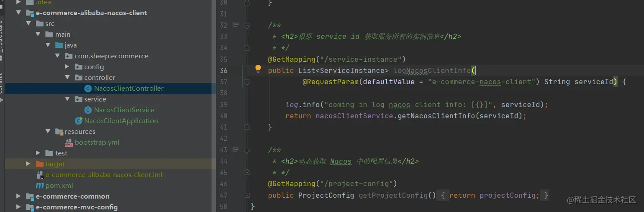Viewport: 644px width, 212px height.
Task: Expand the target folder arrow
Action: coord(28,164)
